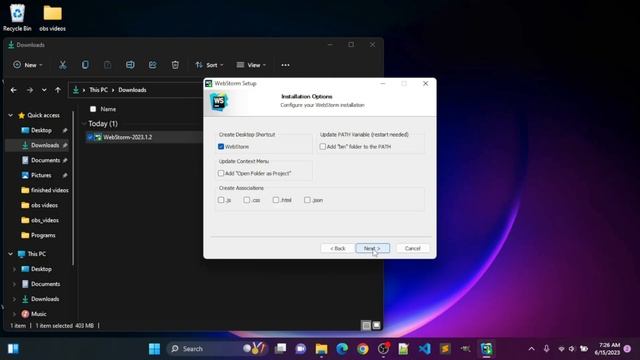Uncheck the WebStorm-2023.1.2 file checkbox
Viewport: 640px width, 360px height.
(x=90, y=137)
